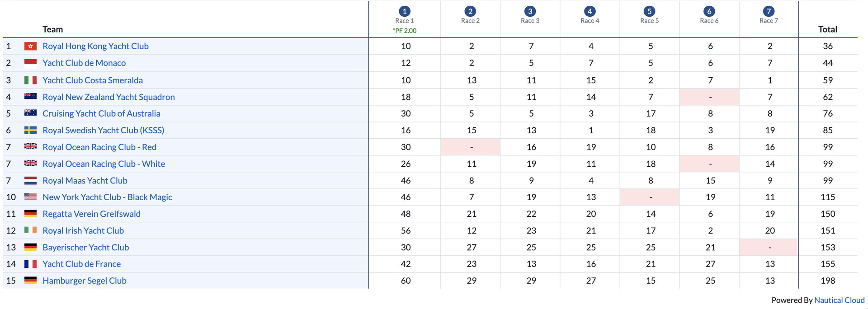868x309 pixels.
Task: Click the Hong Kong flag icon
Action: click(30, 46)
